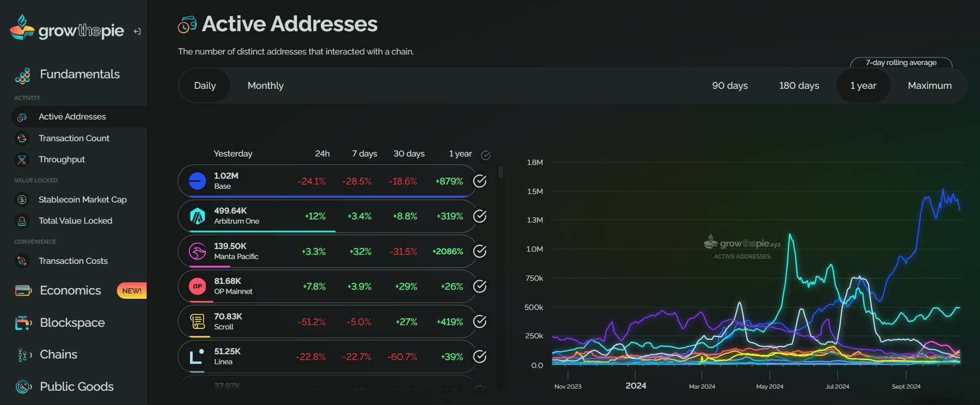Expand the Chains menu
The width and height of the screenshot is (980, 405).
click(58, 355)
